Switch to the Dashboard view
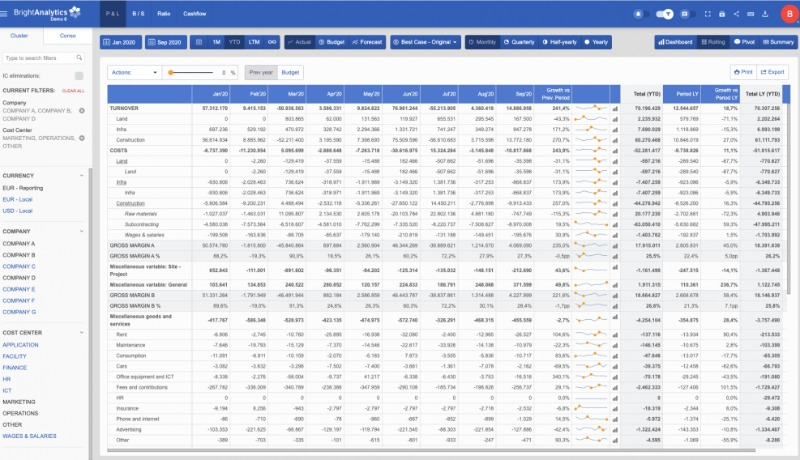 [x=675, y=42]
